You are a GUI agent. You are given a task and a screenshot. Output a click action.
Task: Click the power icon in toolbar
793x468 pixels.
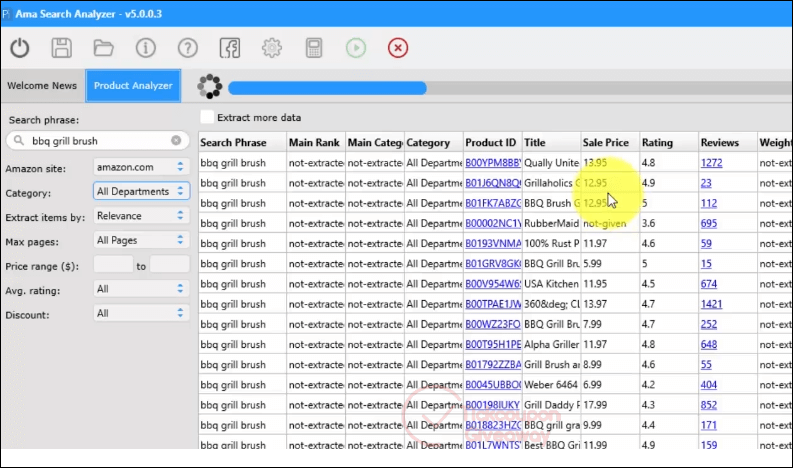click(20, 48)
